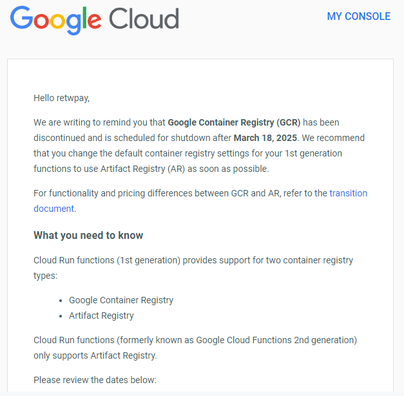This screenshot has height=396, width=404.
Task: Click 'only supports Artifact Registry' sentence
Action: [x=95, y=356]
